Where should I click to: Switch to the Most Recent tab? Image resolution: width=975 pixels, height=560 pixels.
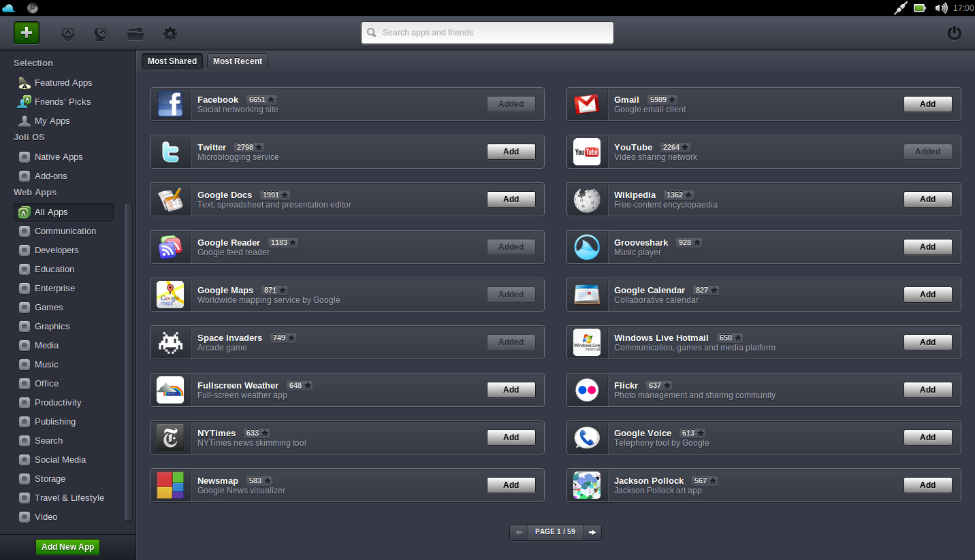pos(238,61)
